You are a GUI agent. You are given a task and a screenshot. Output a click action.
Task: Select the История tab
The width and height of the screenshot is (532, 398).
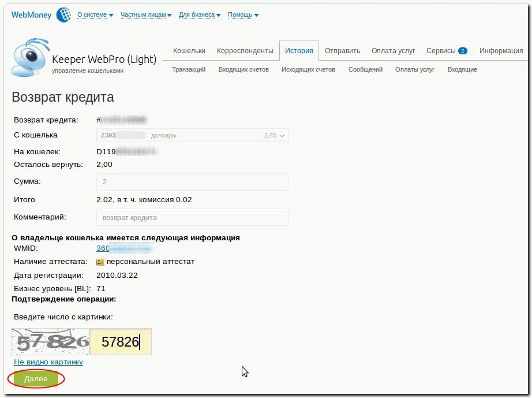click(299, 51)
